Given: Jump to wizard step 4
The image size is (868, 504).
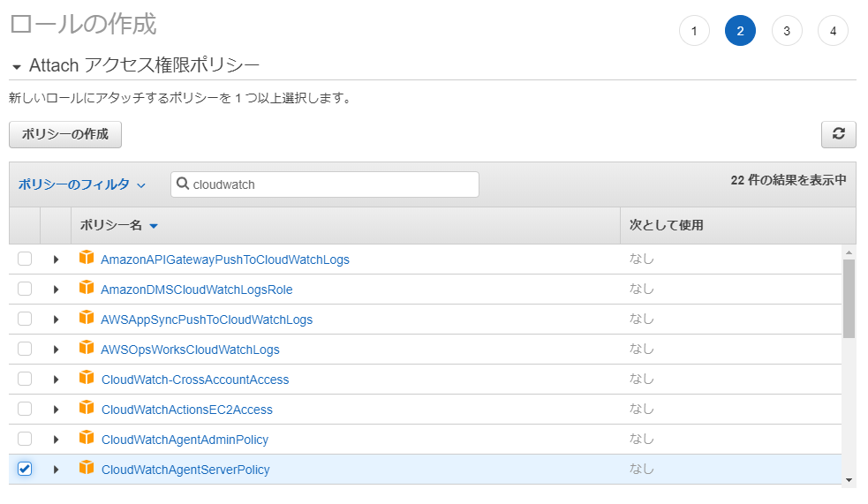Looking at the screenshot, I should coord(833,31).
